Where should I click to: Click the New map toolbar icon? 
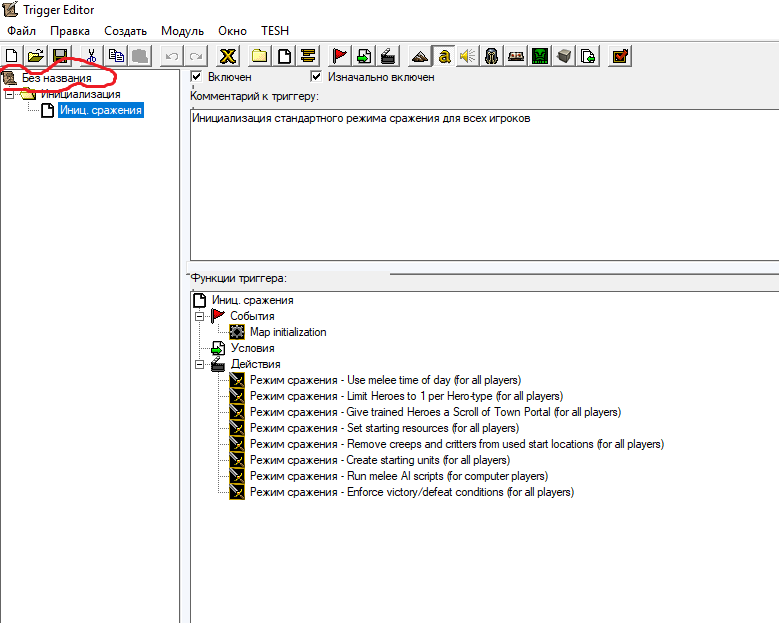(x=11, y=56)
